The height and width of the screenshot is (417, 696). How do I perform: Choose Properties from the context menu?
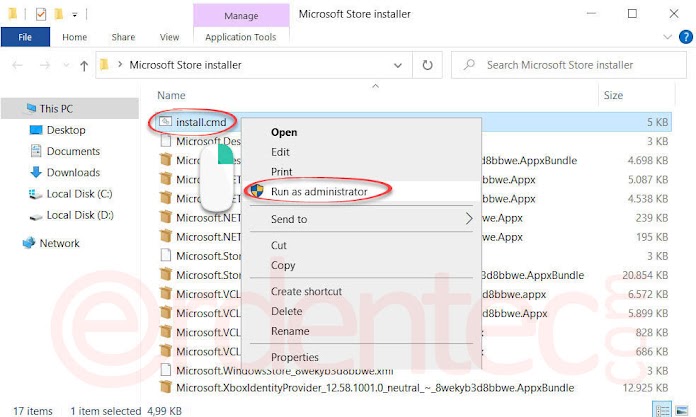(x=295, y=357)
